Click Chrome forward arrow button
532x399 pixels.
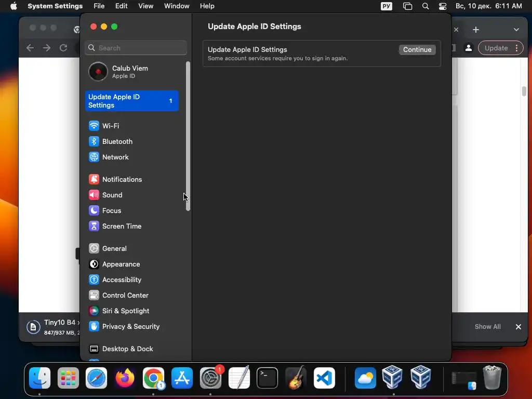tap(47, 48)
